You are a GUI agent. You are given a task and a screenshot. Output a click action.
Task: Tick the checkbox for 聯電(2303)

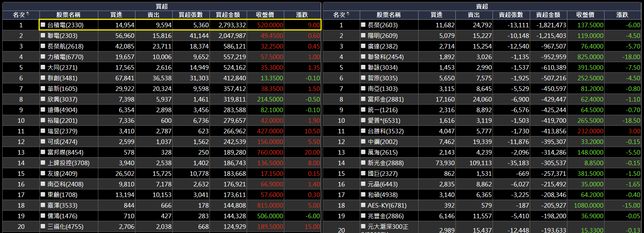43,35
